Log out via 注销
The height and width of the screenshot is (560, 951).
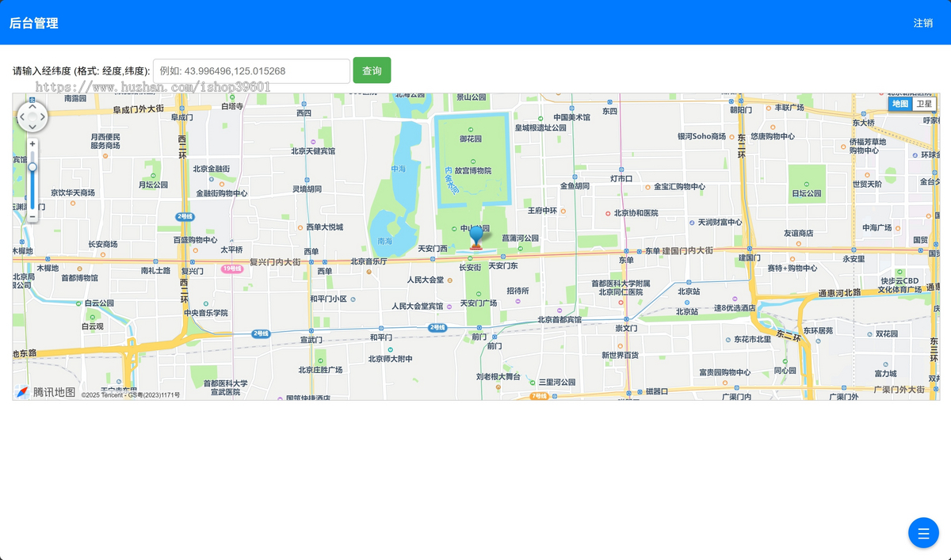(x=923, y=23)
